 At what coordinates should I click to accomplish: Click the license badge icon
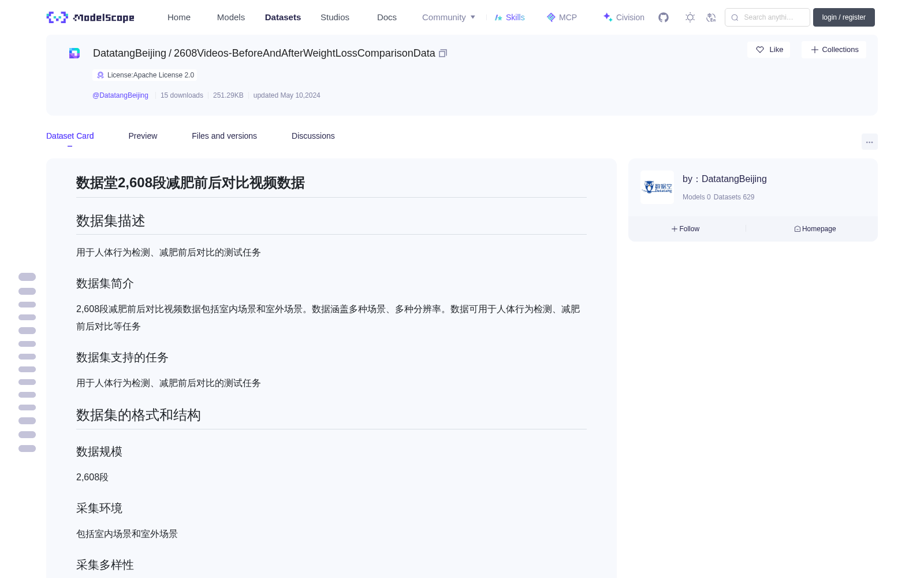click(100, 75)
